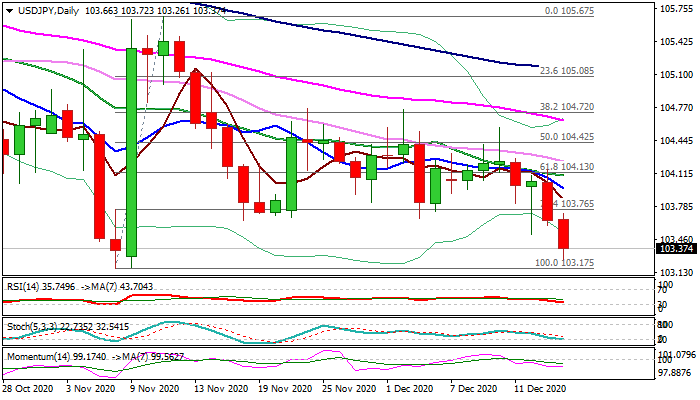Click the RSI(14) indicator label
This screenshot has height=400, width=700.
pos(24,286)
